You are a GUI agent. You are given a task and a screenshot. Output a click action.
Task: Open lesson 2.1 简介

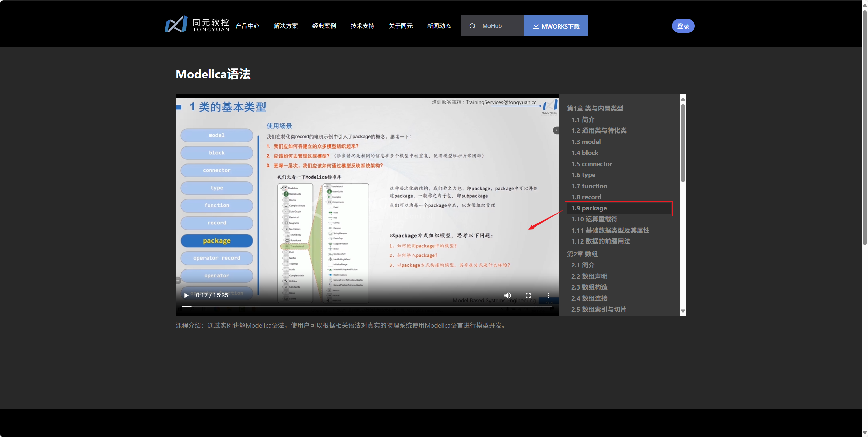pyautogui.click(x=583, y=265)
